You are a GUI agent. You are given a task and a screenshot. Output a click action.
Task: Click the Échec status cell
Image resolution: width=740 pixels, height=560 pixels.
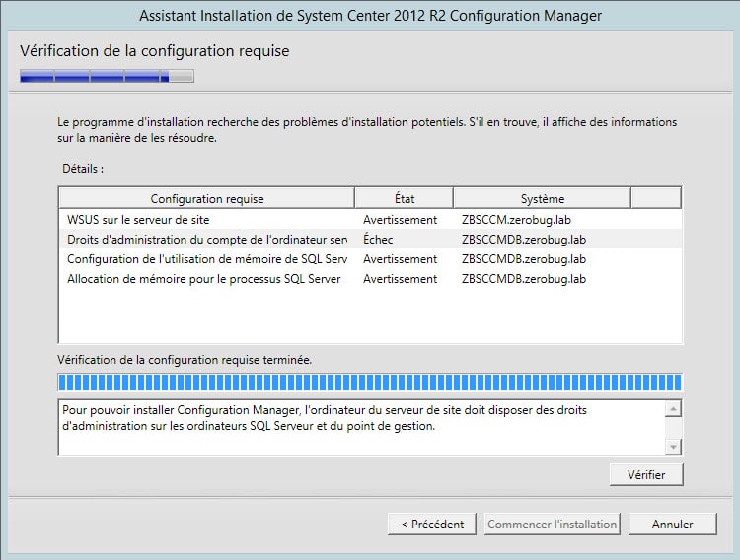point(378,240)
